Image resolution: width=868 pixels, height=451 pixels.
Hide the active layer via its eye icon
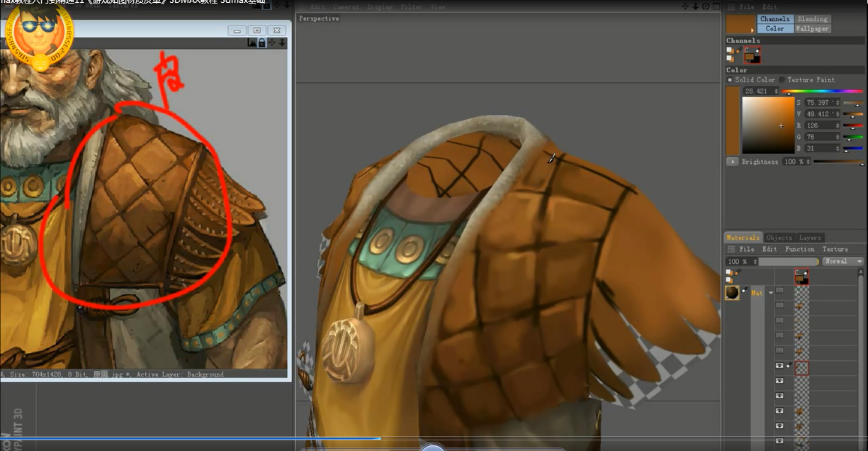[780, 366]
